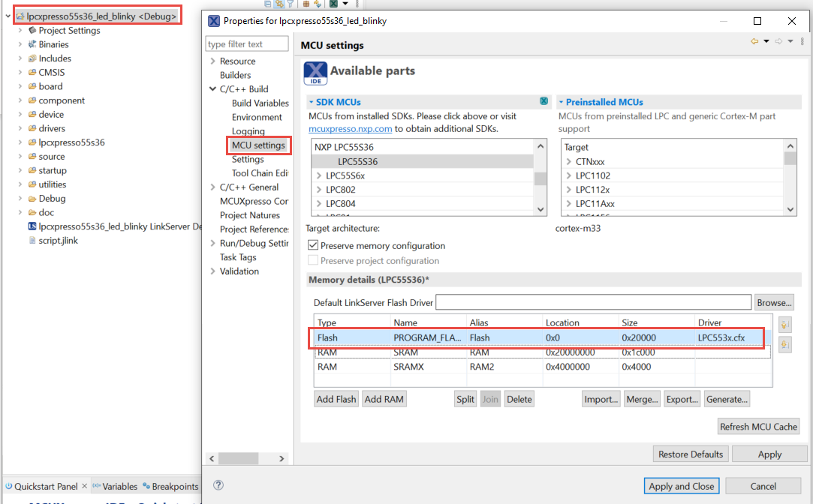
Task: Open the three-dot view menu in MCU settings header
Action: click(802, 41)
